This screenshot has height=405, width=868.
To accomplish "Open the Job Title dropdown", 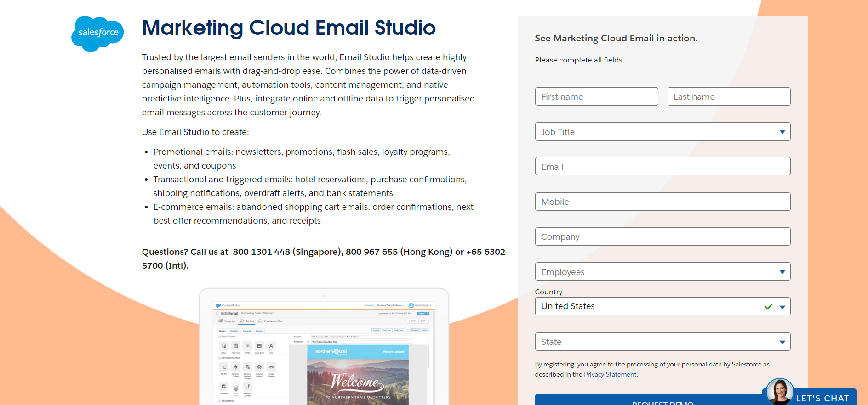I will click(x=662, y=131).
